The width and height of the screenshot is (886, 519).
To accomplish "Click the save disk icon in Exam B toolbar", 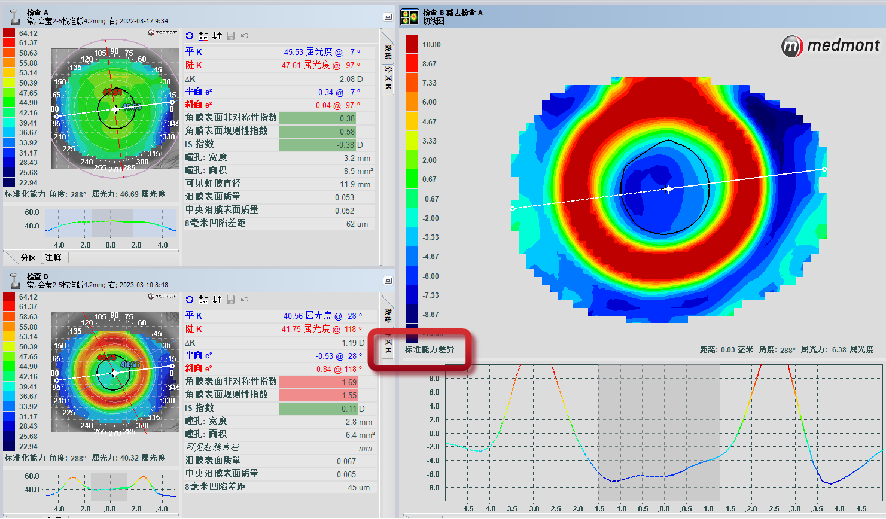I will [x=231, y=299].
